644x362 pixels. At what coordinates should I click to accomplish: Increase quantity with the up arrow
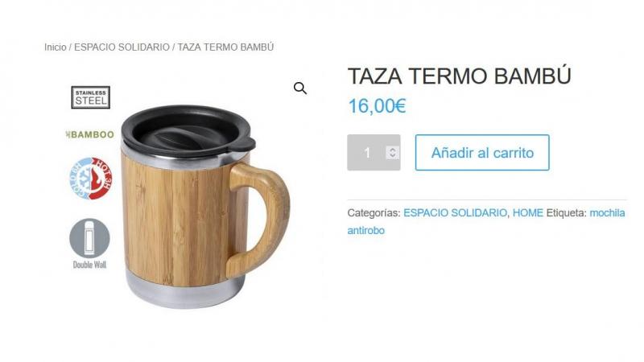(392, 150)
